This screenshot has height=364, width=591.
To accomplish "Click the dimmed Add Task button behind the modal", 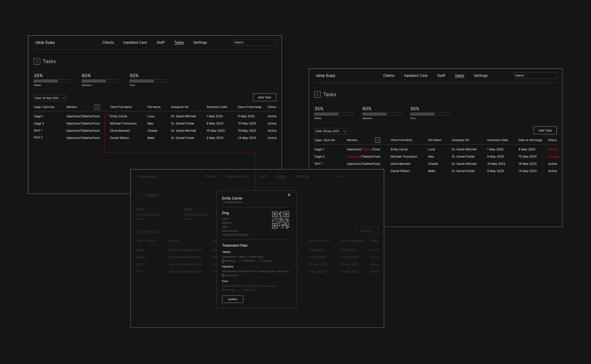I will tap(367, 231).
